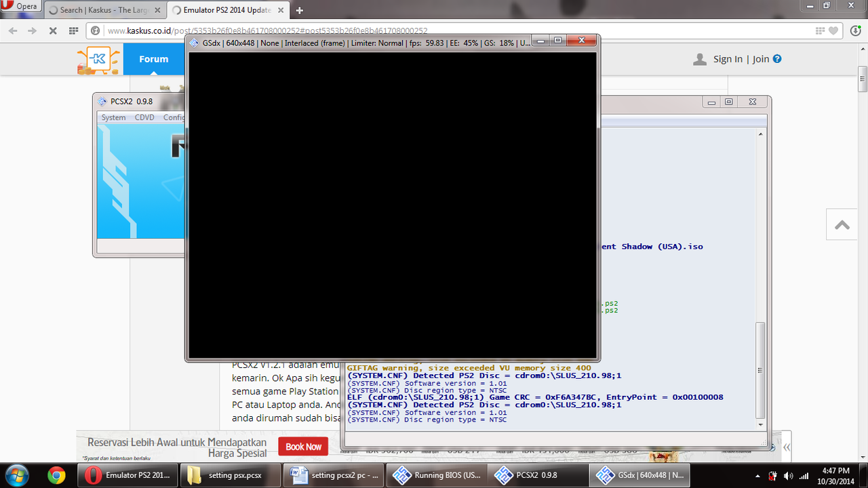Click log console scrollbar down arrow
Viewport: 868px width, 488px height.
[x=760, y=424]
